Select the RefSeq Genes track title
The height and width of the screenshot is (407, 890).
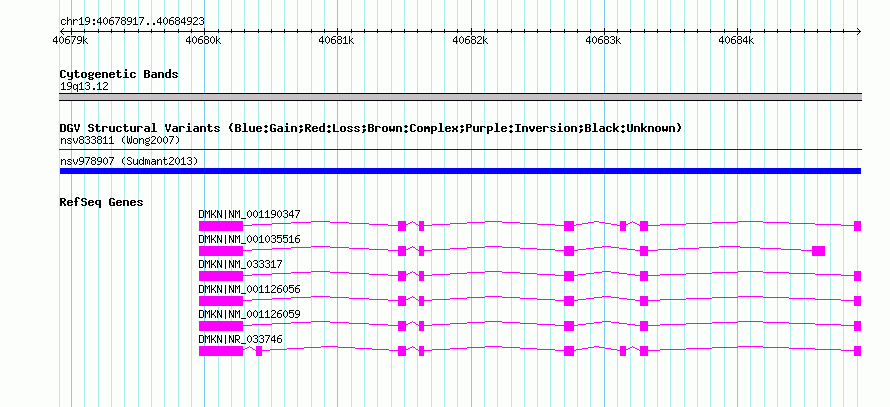pyautogui.click(x=102, y=202)
